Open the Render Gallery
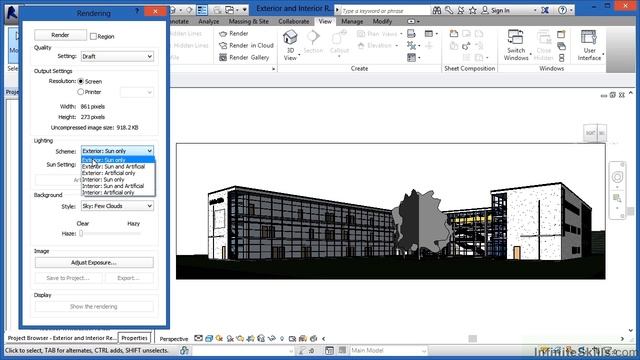 (244, 58)
